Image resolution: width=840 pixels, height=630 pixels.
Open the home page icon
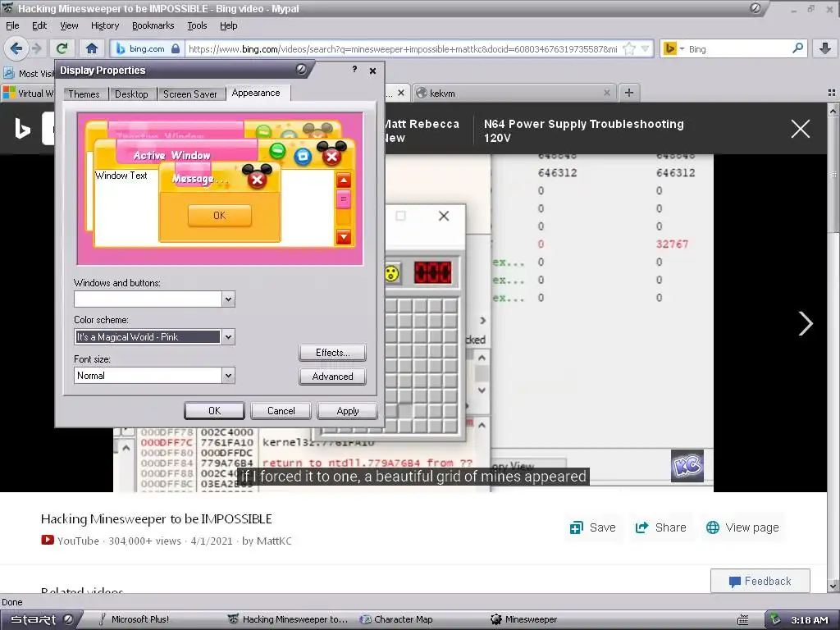(x=92, y=48)
